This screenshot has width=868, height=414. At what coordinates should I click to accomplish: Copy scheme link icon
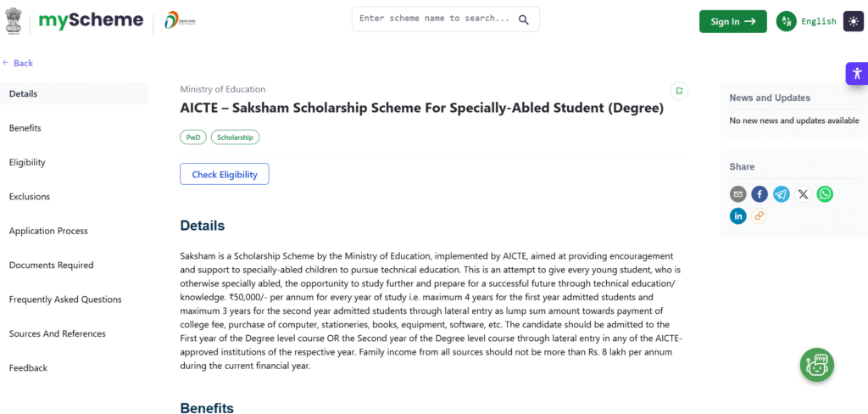tap(759, 215)
